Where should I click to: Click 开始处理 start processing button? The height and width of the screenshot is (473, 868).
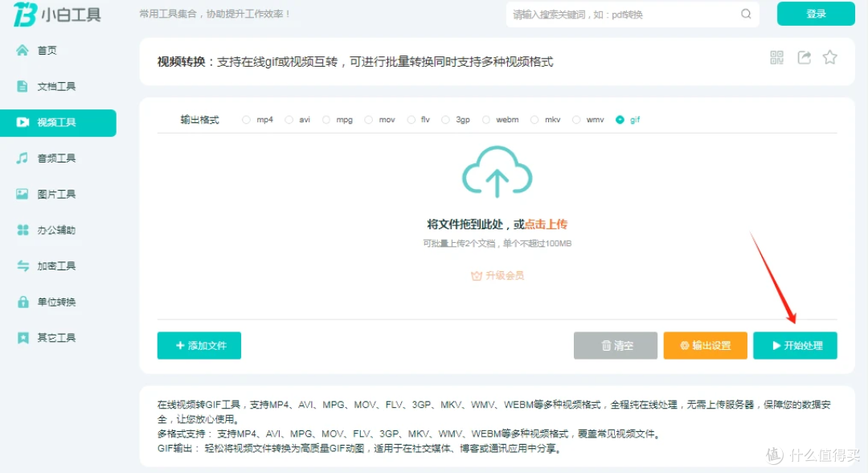coord(795,346)
